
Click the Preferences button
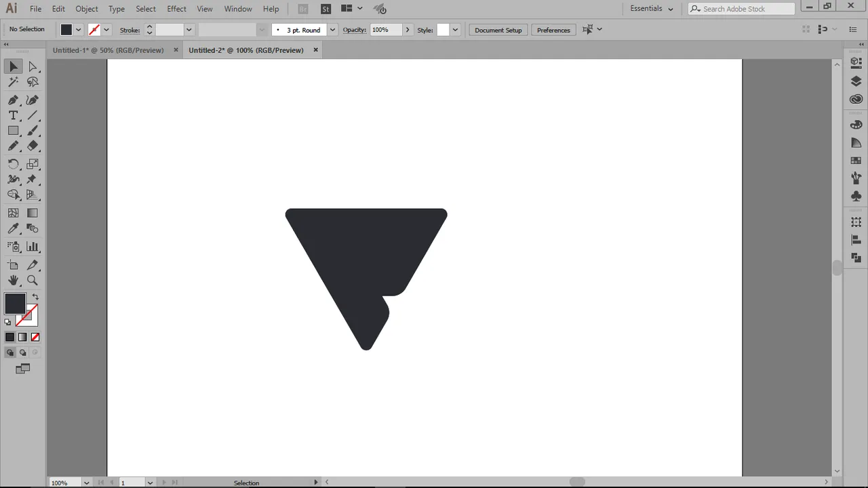click(x=553, y=30)
